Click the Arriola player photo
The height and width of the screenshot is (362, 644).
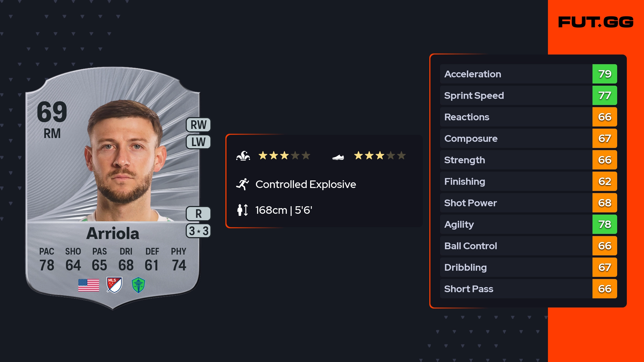125,161
